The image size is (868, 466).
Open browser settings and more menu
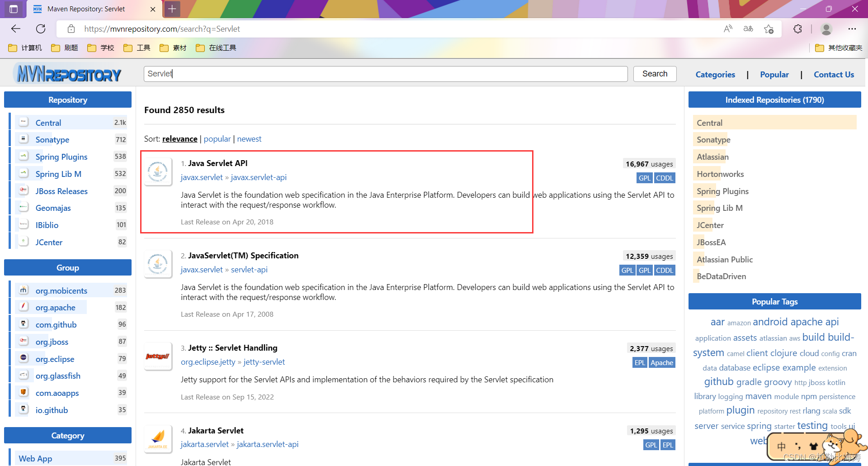point(852,29)
